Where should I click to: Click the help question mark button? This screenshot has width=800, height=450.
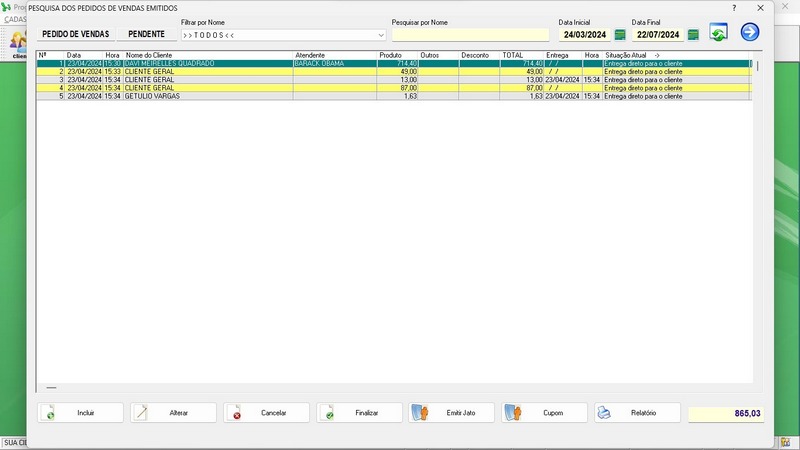[x=734, y=7]
